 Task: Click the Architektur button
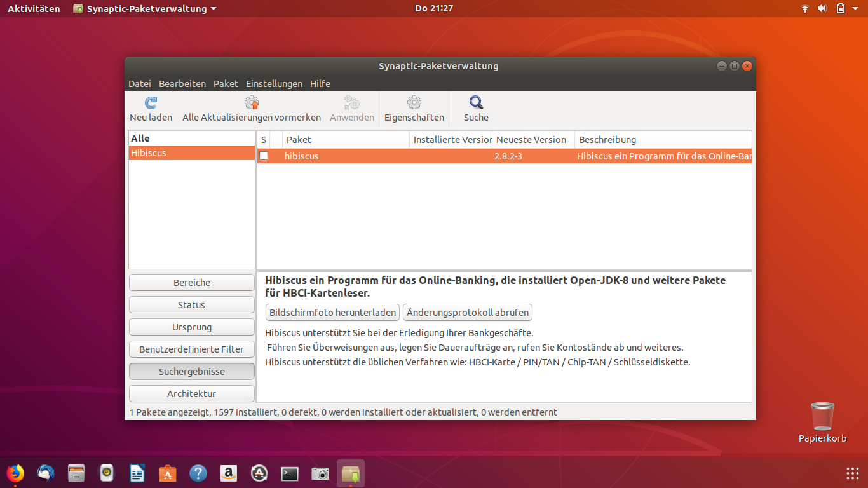pyautogui.click(x=192, y=394)
